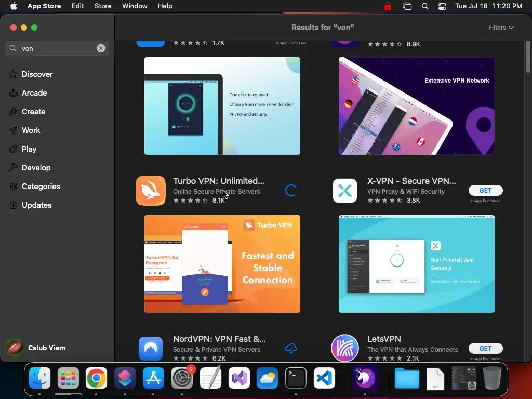
Task: Launch Visual Studio (purple) from the Dock
Action: click(239, 378)
